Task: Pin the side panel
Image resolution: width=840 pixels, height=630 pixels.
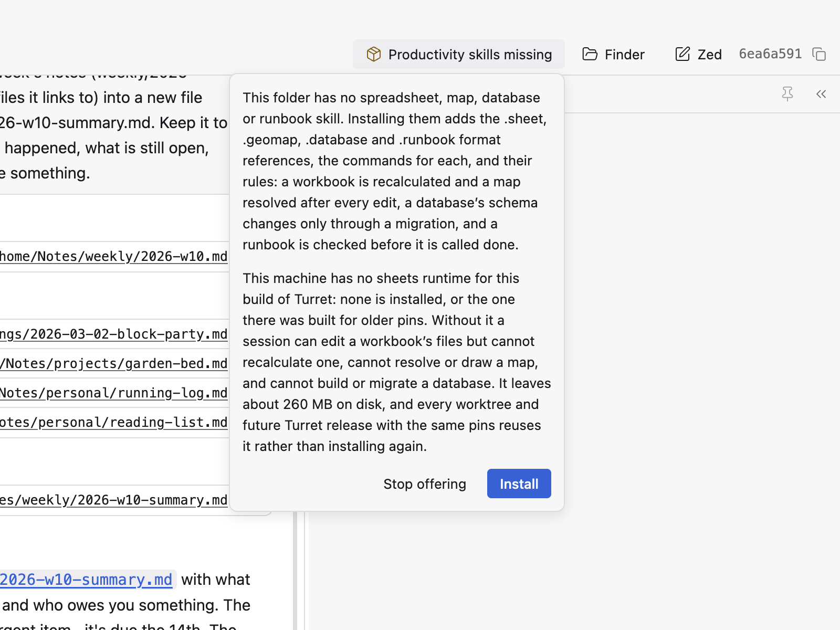Action: click(x=787, y=94)
